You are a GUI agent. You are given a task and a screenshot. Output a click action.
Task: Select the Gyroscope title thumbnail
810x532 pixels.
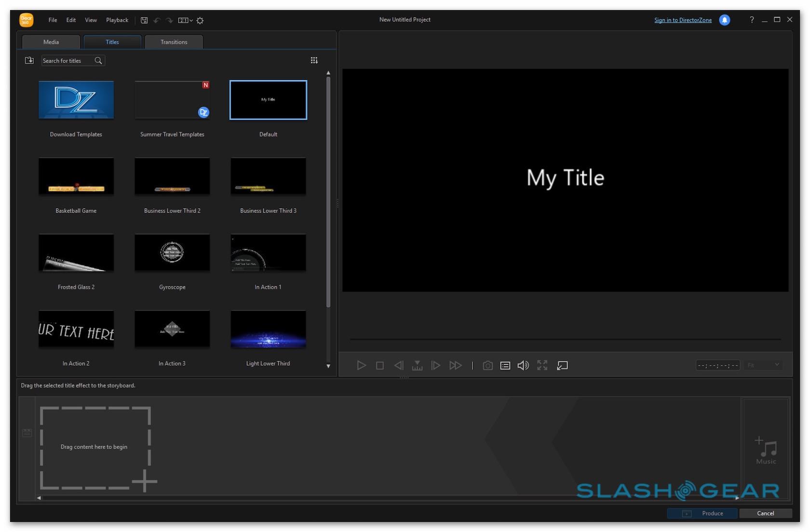(172, 253)
